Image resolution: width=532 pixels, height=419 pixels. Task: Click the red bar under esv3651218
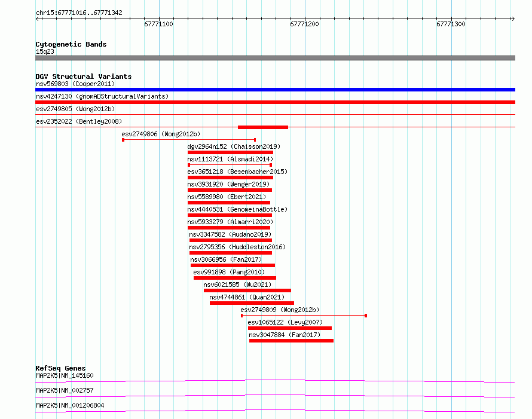(230, 178)
